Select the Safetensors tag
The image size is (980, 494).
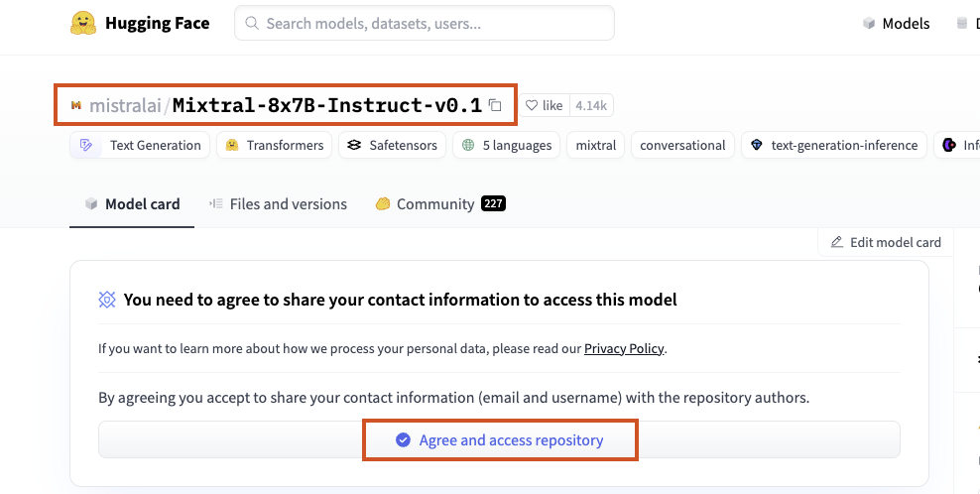click(x=392, y=145)
